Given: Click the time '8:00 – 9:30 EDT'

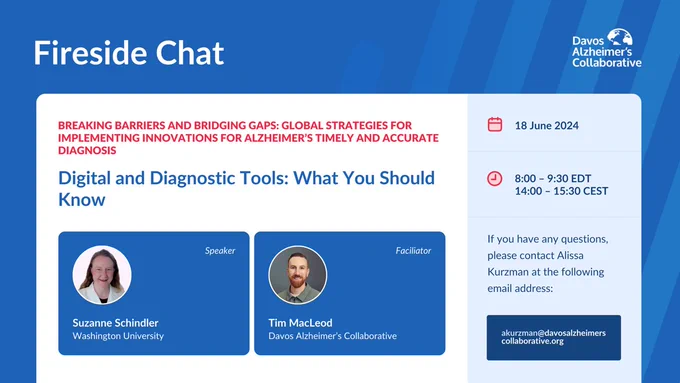Looking at the screenshot, I should pos(552,178).
